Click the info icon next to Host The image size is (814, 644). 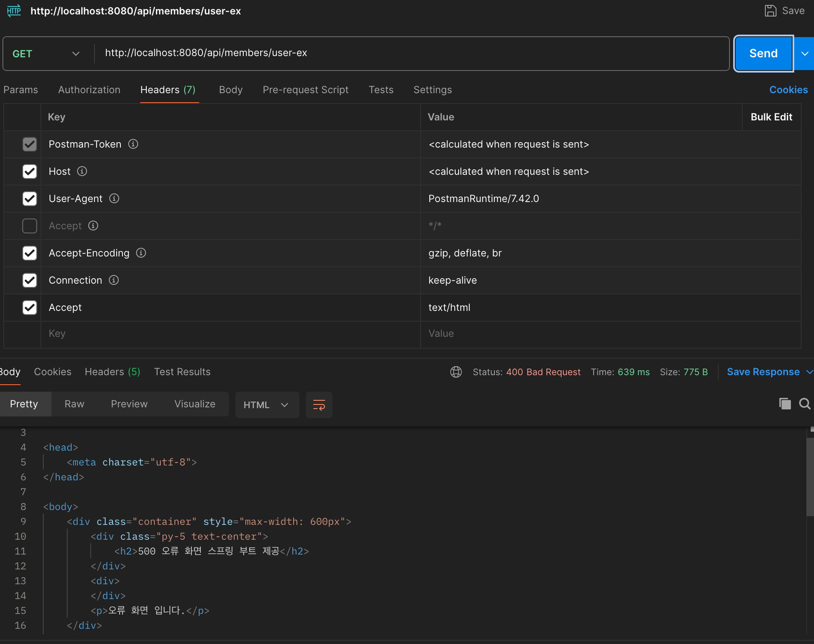82,171
